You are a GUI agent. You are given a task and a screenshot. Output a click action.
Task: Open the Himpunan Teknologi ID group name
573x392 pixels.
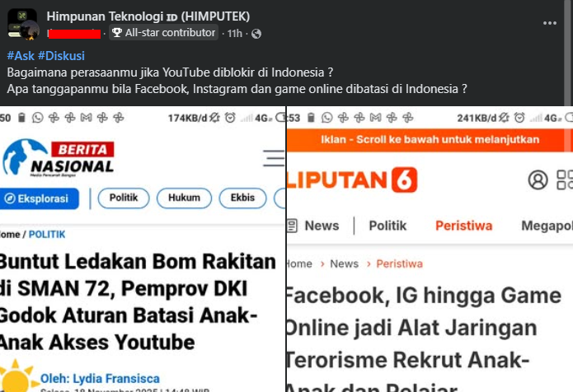pyautogui.click(x=148, y=16)
